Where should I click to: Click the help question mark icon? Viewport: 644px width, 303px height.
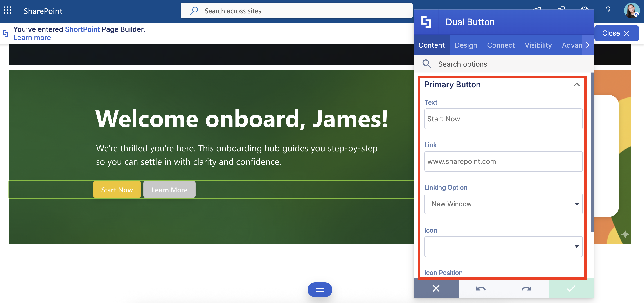608,11
